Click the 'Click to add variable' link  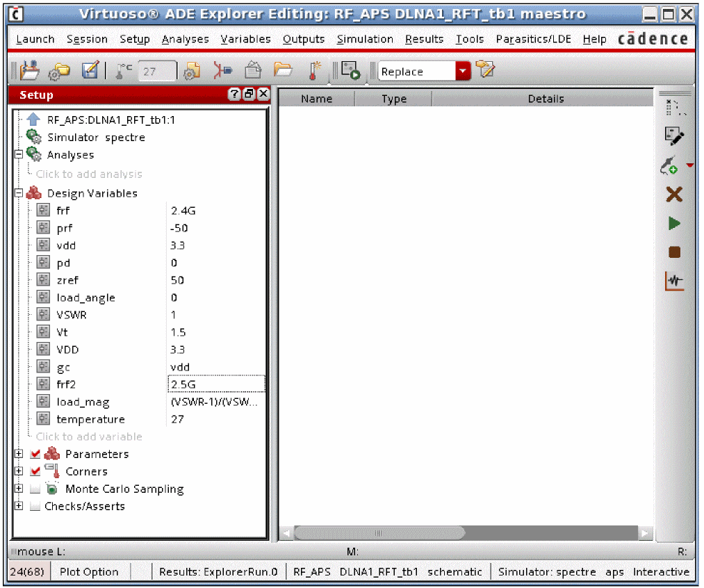[89, 436]
